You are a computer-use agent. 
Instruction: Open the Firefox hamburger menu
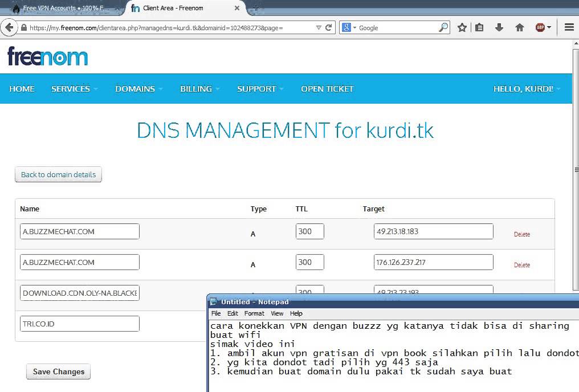click(569, 28)
